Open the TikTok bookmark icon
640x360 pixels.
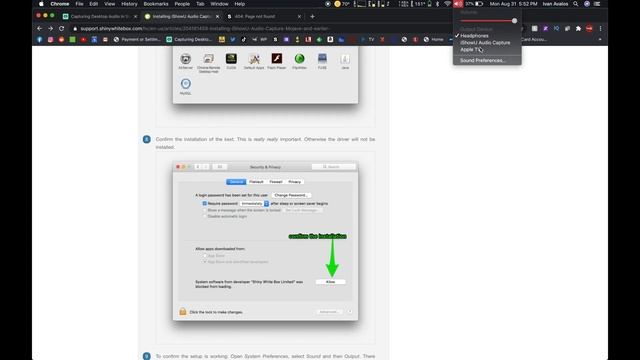tap(244, 40)
